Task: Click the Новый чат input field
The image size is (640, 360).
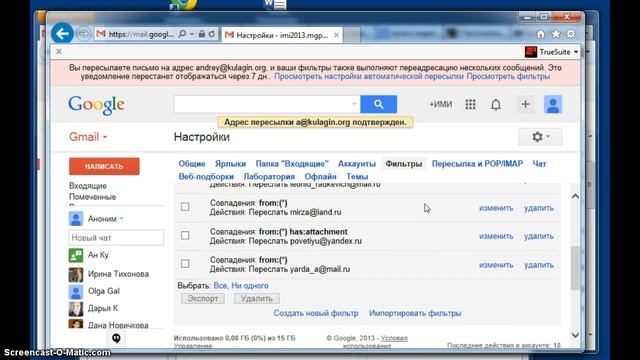Action: pyautogui.click(x=116, y=238)
